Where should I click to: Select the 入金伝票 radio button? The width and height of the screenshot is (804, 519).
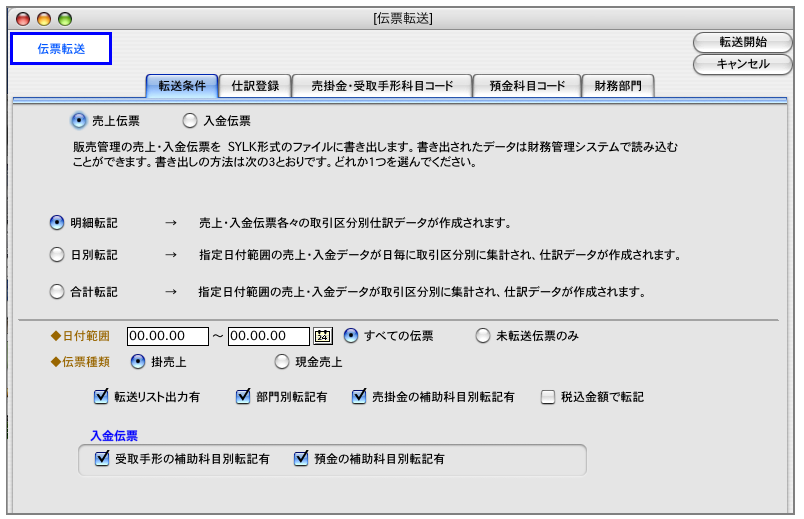pyautogui.click(x=190, y=121)
